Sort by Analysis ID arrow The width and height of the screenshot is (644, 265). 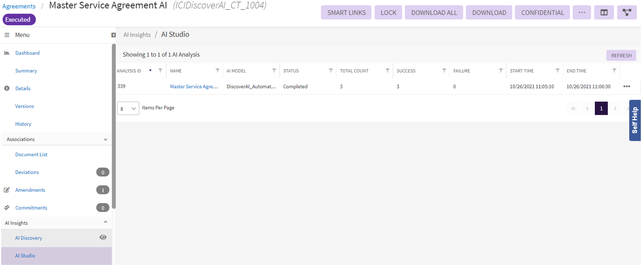[x=150, y=71]
